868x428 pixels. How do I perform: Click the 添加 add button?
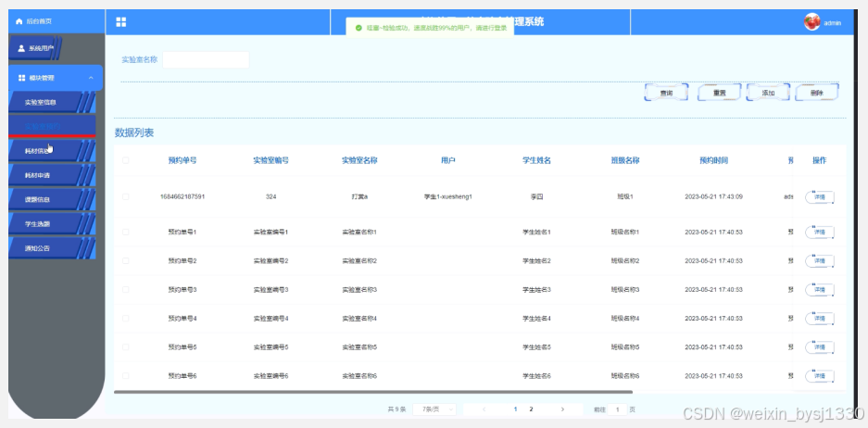(x=768, y=93)
